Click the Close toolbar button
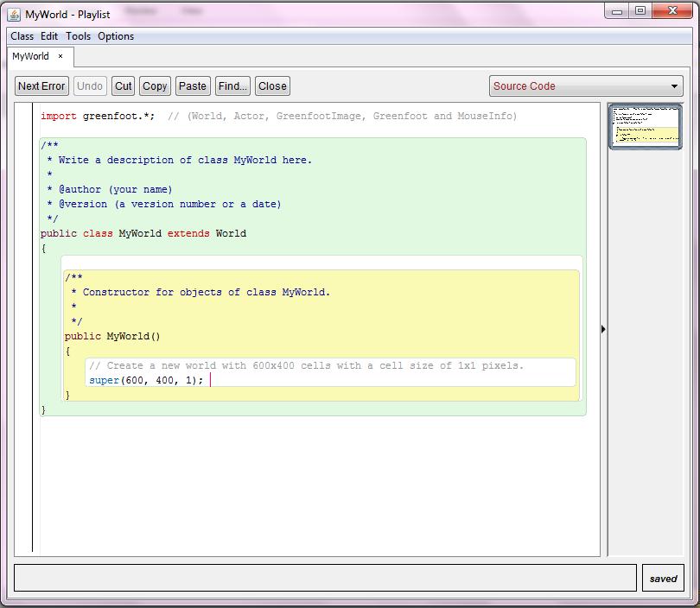Viewport: 700px width, 608px height. click(272, 86)
